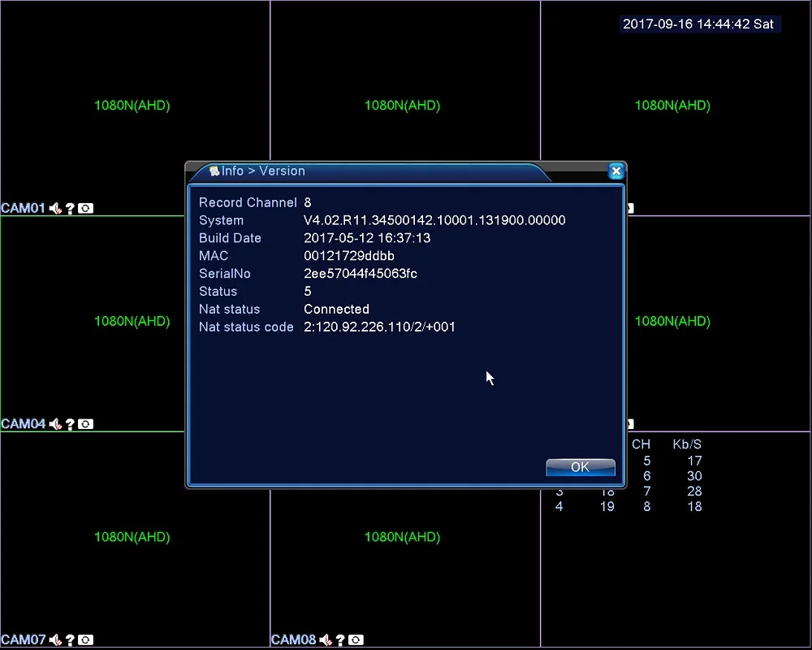Click the Nat status Connected value
This screenshot has height=650, width=812.
pos(337,309)
